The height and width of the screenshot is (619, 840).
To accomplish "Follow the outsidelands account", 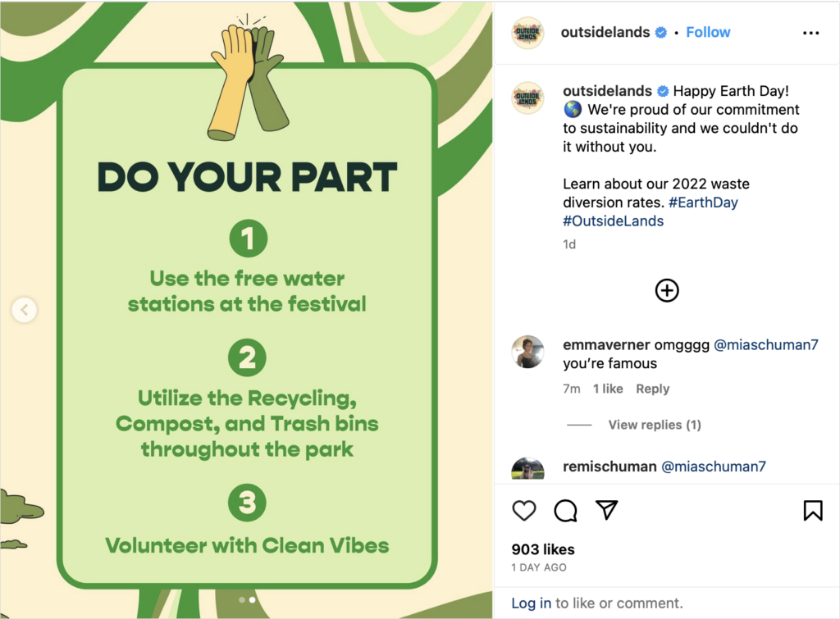I will point(708,33).
